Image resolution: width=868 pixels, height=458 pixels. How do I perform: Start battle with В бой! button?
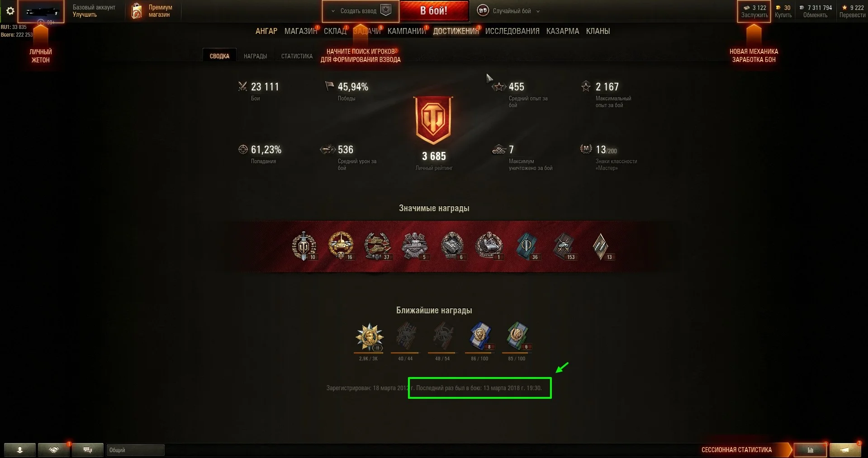[x=434, y=11]
